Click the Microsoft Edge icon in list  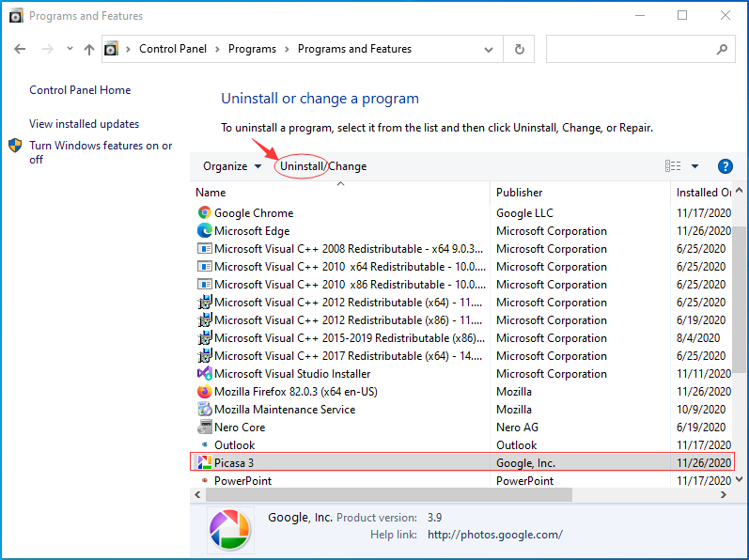205,230
